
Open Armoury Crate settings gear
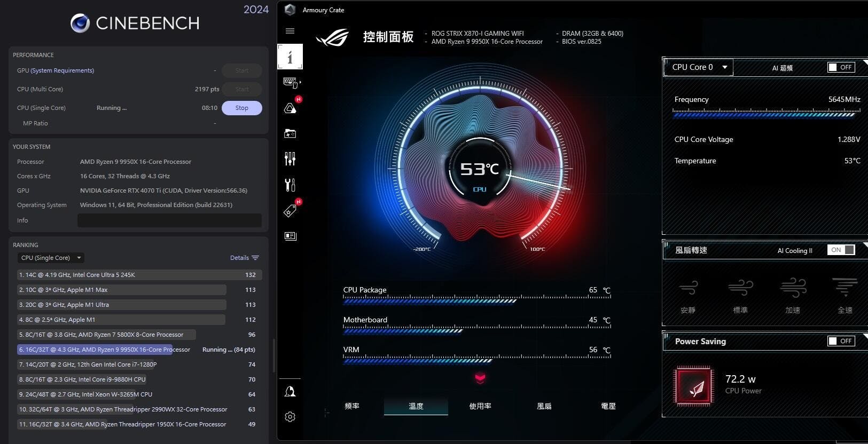coord(290,417)
